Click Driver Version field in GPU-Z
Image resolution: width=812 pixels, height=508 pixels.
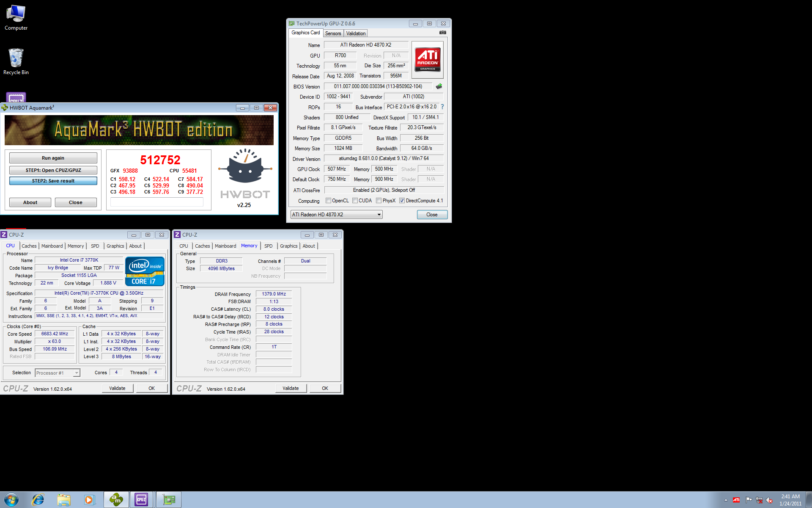click(x=384, y=159)
